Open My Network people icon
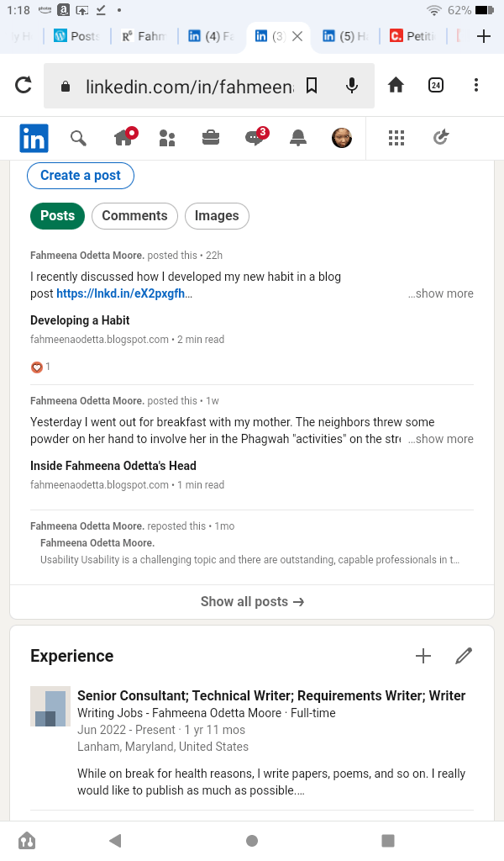The width and height of the screenshot is (504, 861). tap(167, 138)
